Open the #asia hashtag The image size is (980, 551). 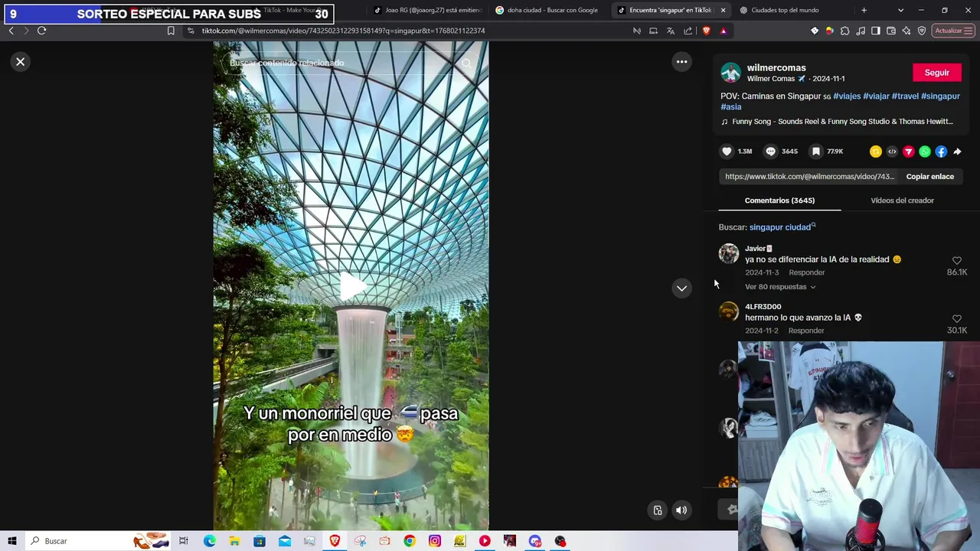click(x=731, y=107)
